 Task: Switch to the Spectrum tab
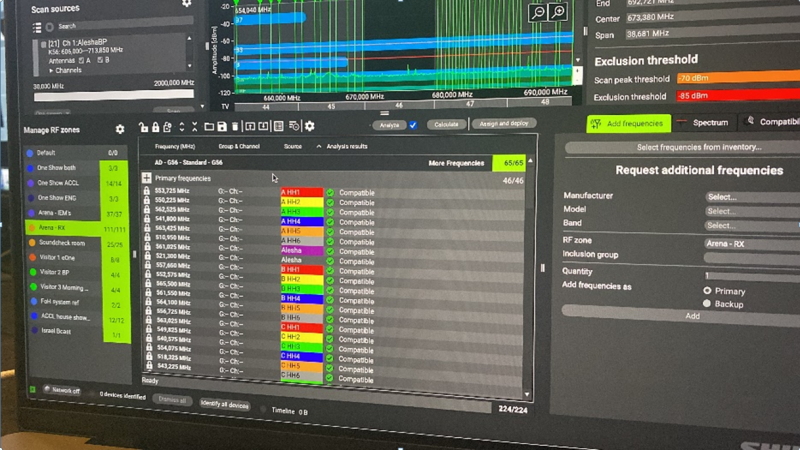tap(703, 122)
